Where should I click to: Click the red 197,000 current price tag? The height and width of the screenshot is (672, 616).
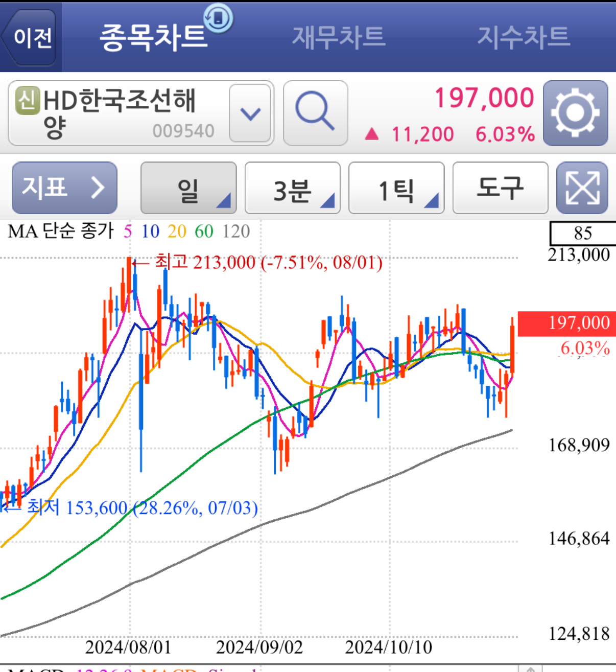pos(566,322)
